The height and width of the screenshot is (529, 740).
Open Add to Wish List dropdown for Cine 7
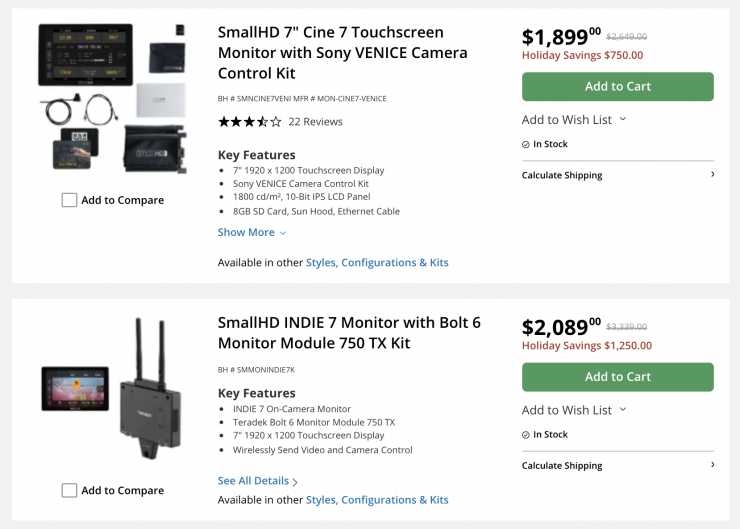point(623,119)
